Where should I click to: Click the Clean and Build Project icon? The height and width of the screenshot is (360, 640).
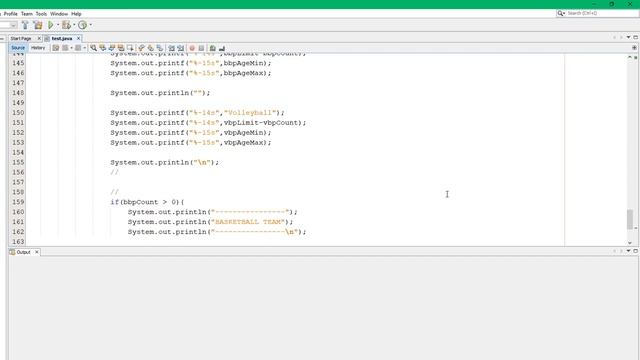point(38,25)
